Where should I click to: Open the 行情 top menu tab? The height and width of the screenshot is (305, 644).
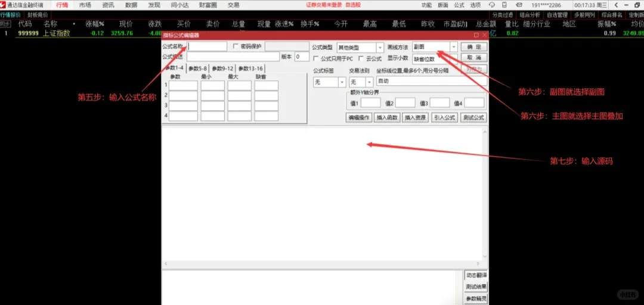(x=62, y=5)
